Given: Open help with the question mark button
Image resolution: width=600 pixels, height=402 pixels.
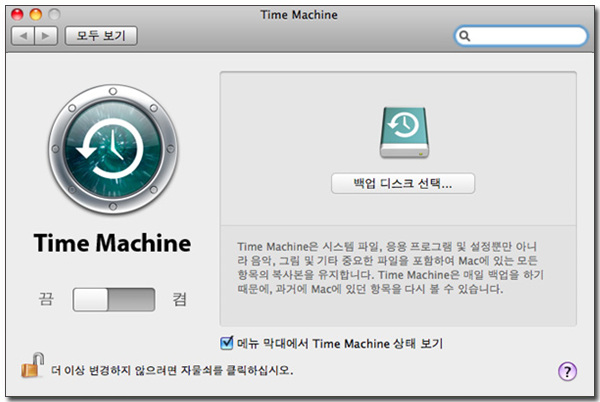Looking at the screenshot, I should (x=567, y=371).
